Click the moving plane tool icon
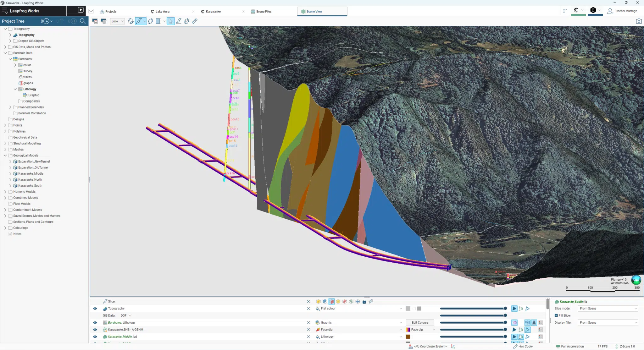 click(150, 21)
